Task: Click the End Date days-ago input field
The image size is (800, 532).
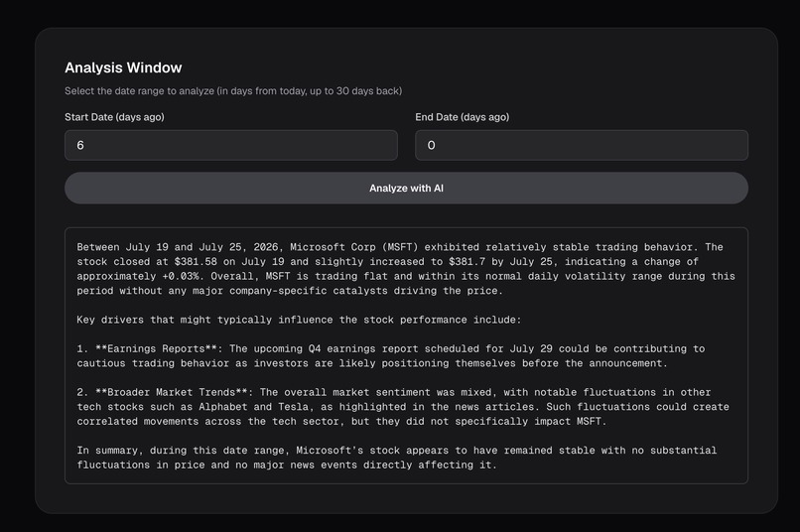Action: tap(582, 145)
